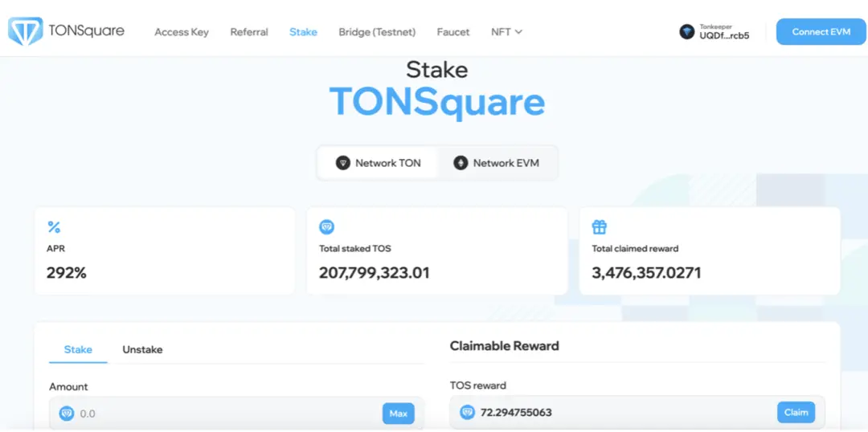
Task: Click the Claimable Reward heading
Action: pos(504,346)
